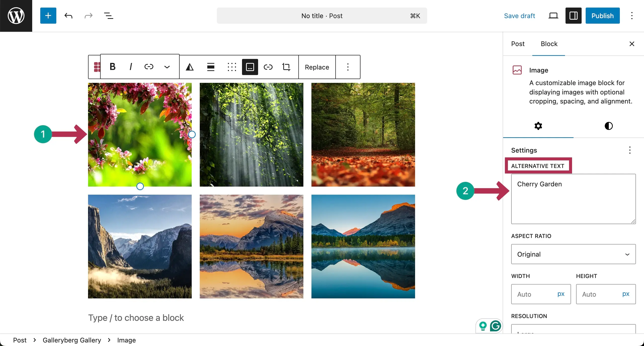The image size is (644, 346).
Task: Publish the post
Action: (x=602, y=15)
